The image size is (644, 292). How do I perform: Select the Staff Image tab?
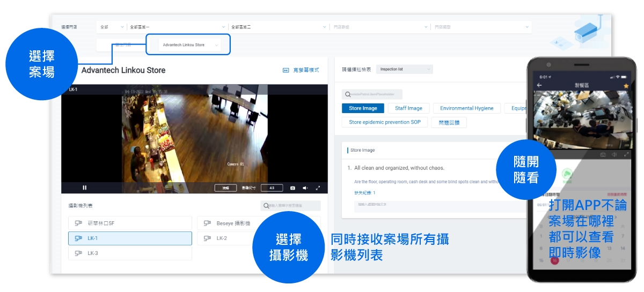408,108
